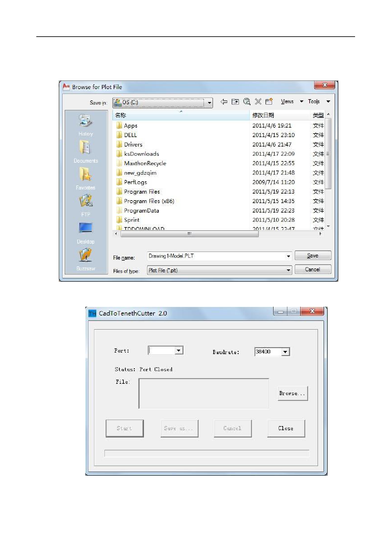Viewport: 392px width, 554px height.
Task: Open the Documents sidebar location
Action: (86, 151)
